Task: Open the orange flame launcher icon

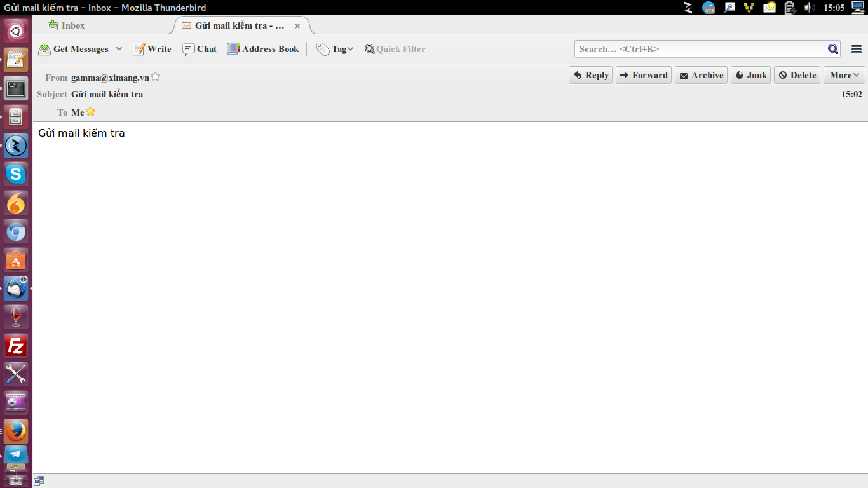Action: click(x=16, y=203)
